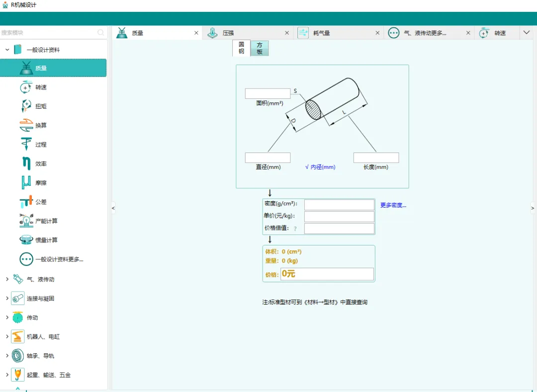Click the 压强 tab icon
Screen dimensions: 537x392
[212, 33]
